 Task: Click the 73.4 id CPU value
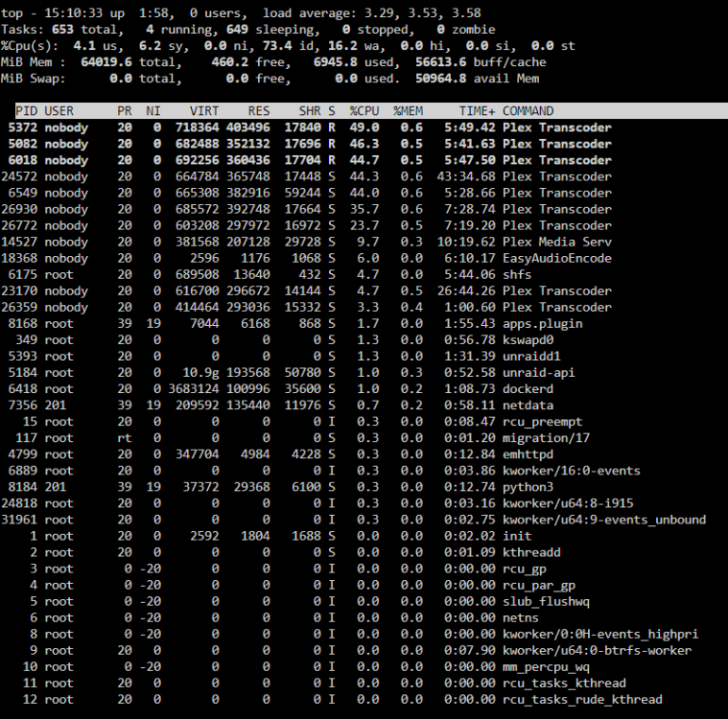(x=277, y=45)
